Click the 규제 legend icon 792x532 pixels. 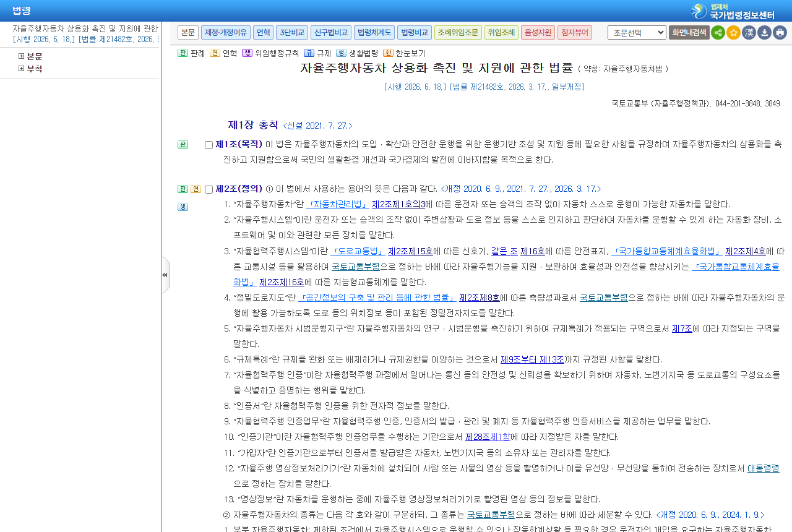pos(309,53)
